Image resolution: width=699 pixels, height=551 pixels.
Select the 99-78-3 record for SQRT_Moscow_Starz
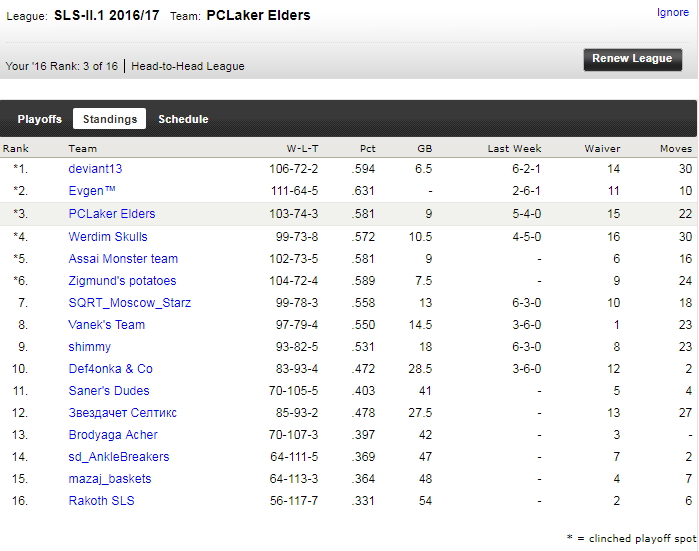pyautogui.click(x=297, y=303)
